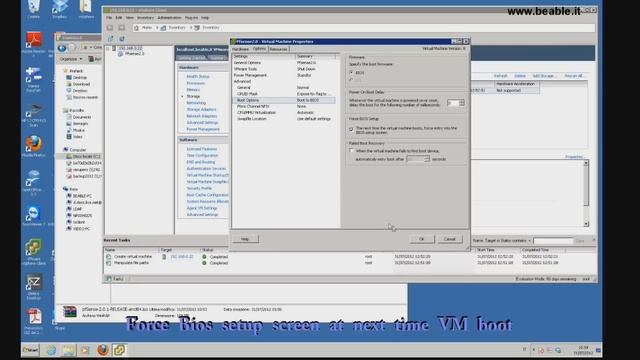This screenshot has height=360, width=640.
Task: Click the vSphere Client taskbar icon
Action: (120, 350)
